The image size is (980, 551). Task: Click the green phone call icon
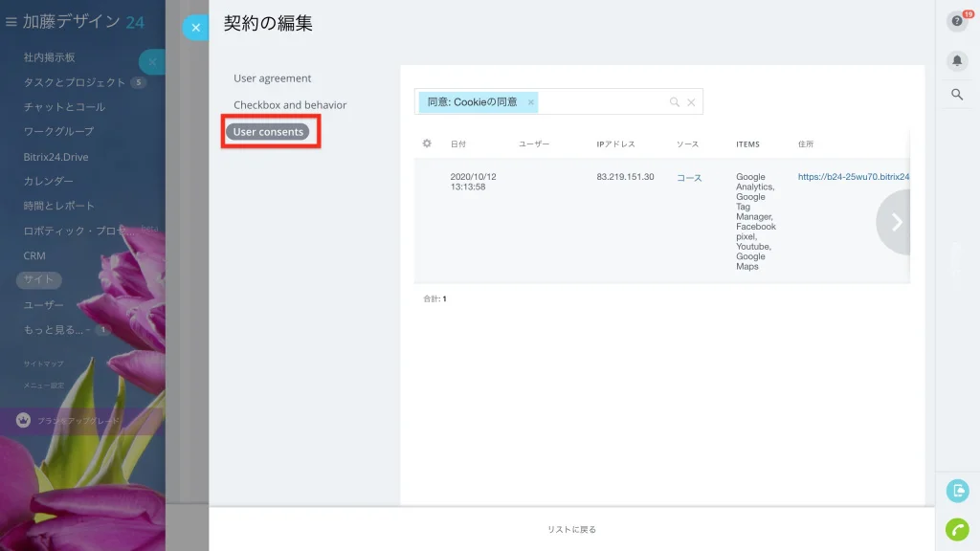[957, 530]
